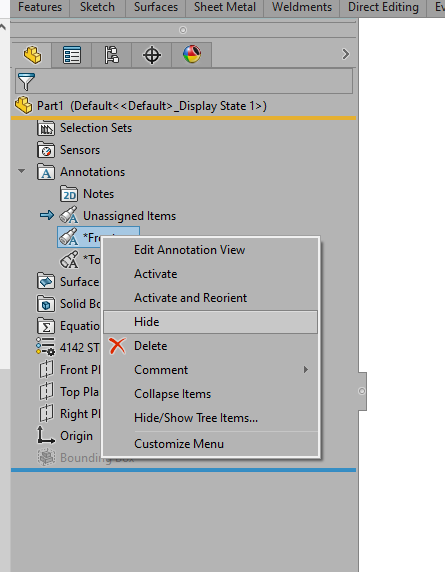Click the panel collapse handle on right edge
This screenshot has height=572, width=445.
click(x=362, y=391)
